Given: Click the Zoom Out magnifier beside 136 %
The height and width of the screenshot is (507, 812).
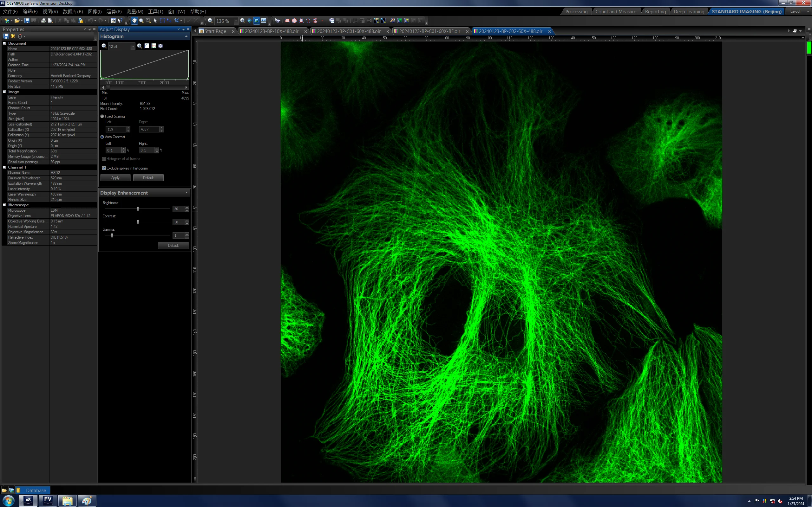Looking at the screenshot, I should coord(210,21).
